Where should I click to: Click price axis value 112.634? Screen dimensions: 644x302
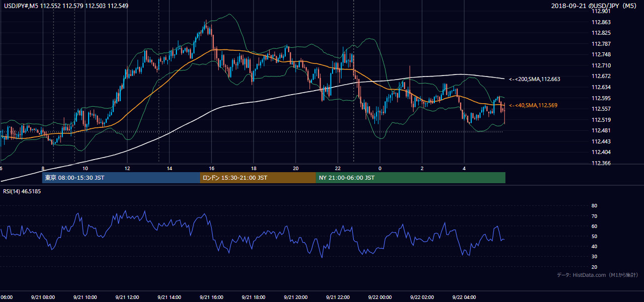tap(601, 87)
